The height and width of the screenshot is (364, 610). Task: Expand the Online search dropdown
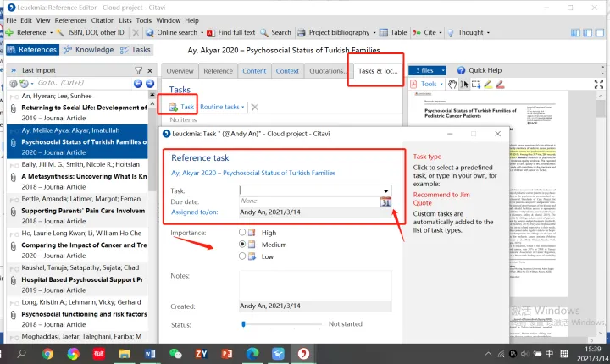(x=202, y=33)
